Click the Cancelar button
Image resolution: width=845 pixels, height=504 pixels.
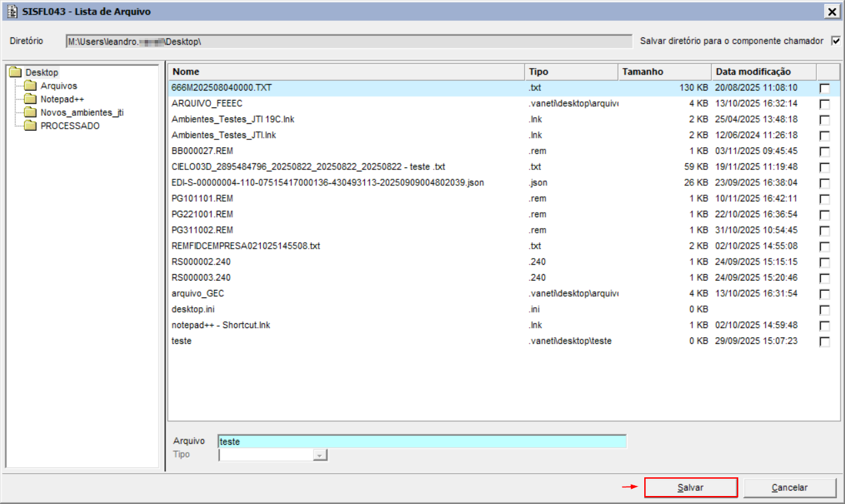tap(790, 487)
